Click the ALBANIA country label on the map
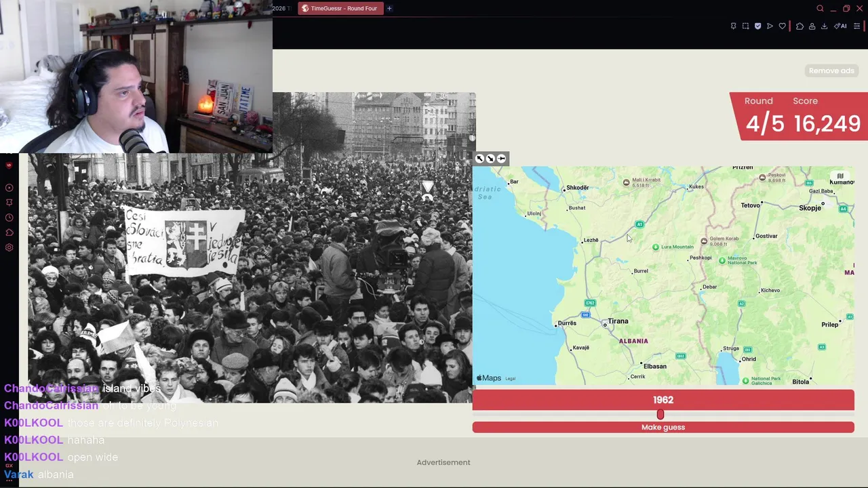 click(x=633, y=341)
